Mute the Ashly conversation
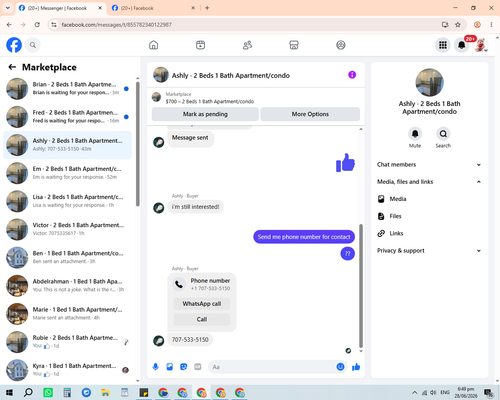 (415, 134)
